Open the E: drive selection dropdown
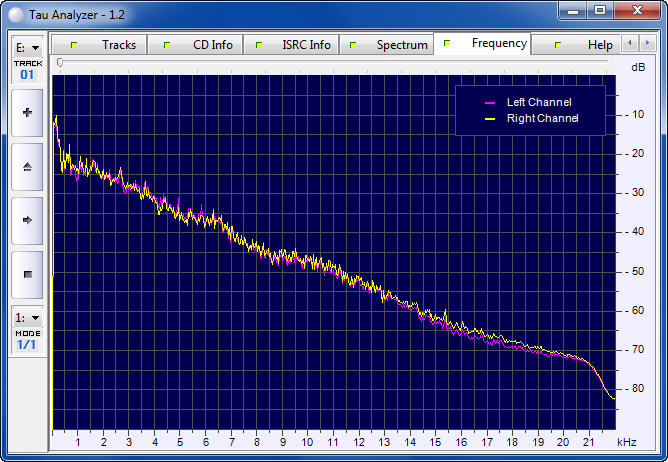 point(27,47)
